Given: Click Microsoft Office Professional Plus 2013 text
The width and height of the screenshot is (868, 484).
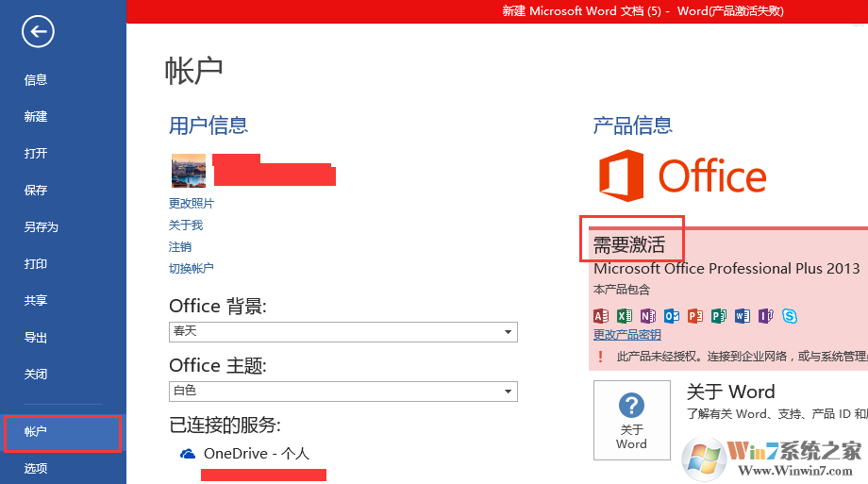Looking at the screenshot, I should (x=726, y=269).
